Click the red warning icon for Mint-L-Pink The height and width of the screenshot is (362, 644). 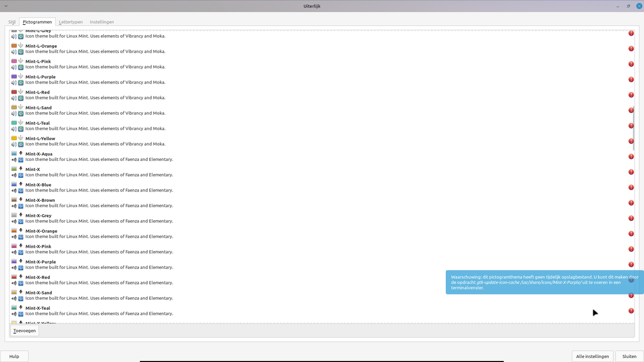[631, 64]
